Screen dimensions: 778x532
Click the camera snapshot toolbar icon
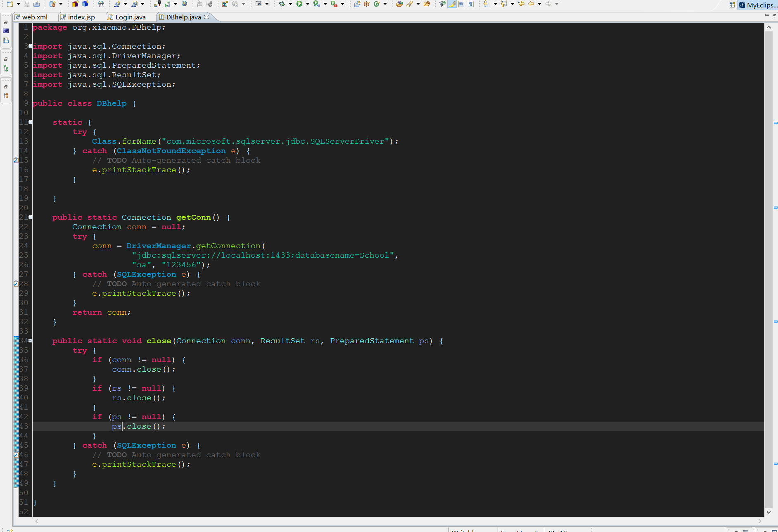[x=259, y=4]
